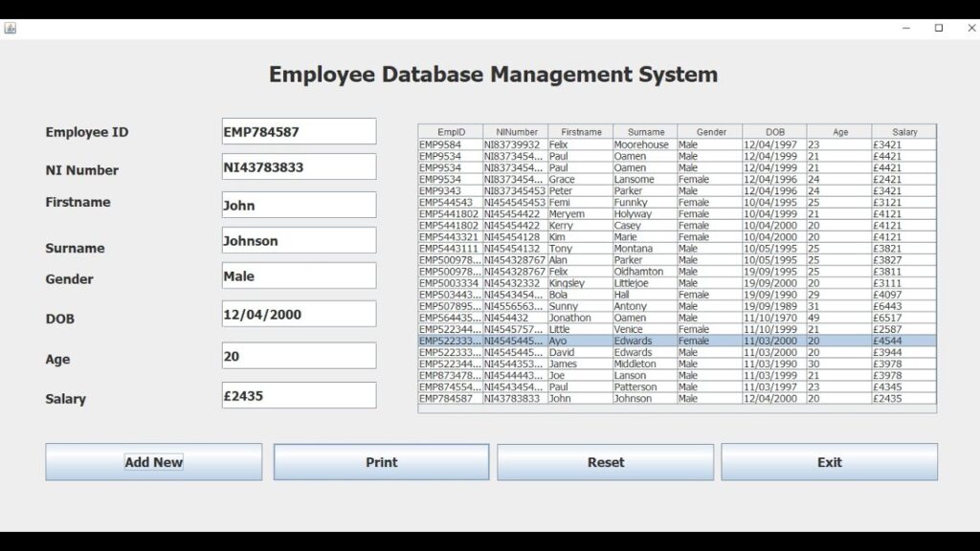This screenshot has width=980, height=551.
Task: Select the EMP784587 cell in last table row
Action: (452, 399)
